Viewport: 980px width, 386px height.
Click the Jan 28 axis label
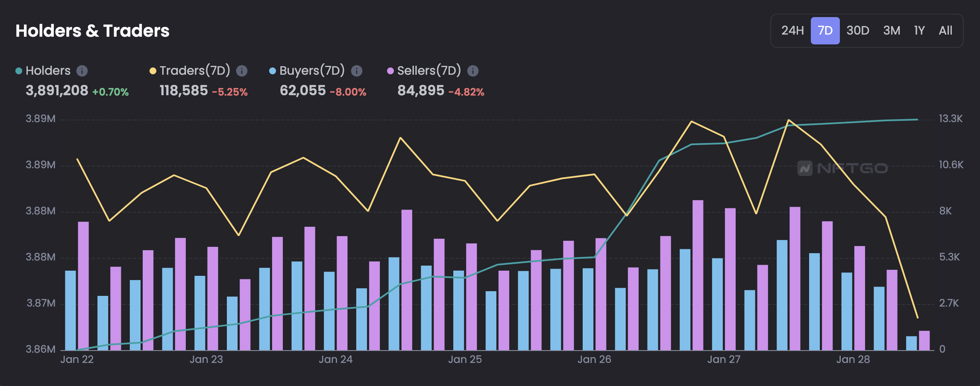tap(853, 360)
